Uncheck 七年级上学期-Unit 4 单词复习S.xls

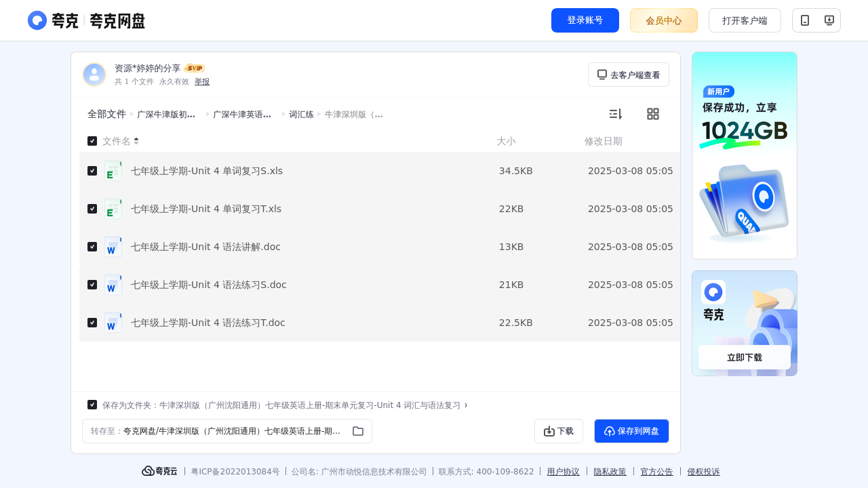coord(92,171)
